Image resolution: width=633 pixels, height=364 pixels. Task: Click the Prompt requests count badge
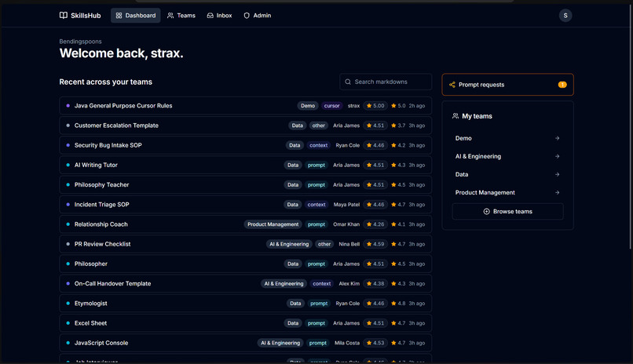[562, 85]
